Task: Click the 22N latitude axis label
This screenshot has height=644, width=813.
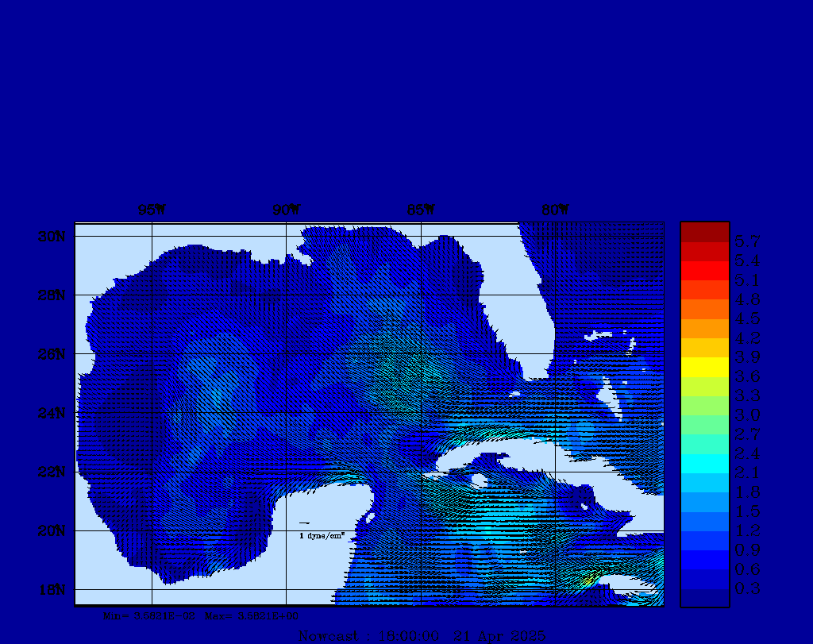Action: [50, 472]
